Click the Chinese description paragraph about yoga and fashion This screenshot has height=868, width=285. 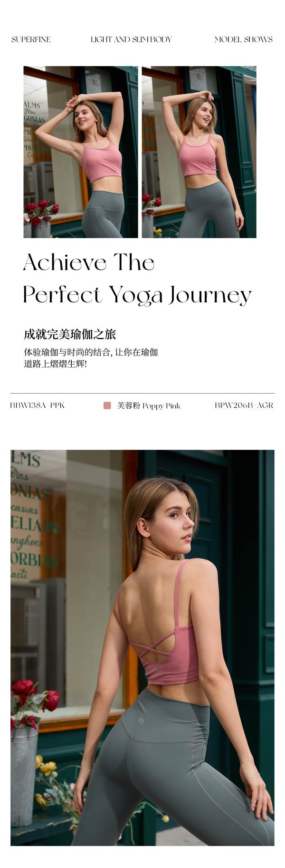[91, 358]
